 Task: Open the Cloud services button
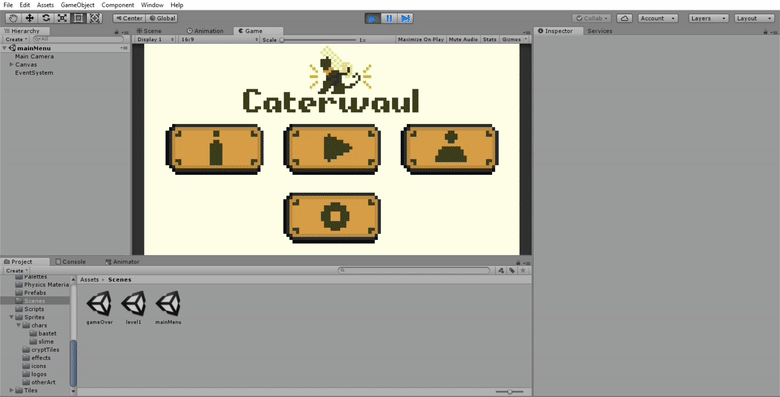pos(624,18)
